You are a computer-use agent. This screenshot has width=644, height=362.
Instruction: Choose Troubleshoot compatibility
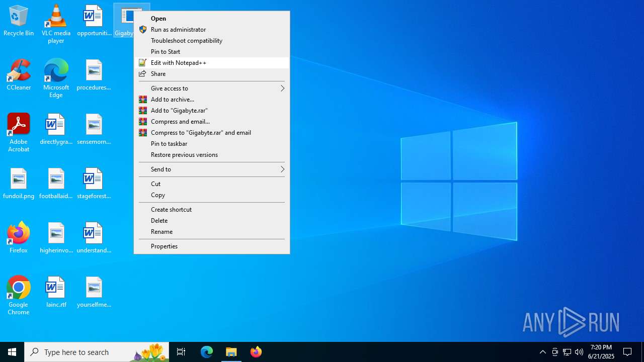[212, 41]
